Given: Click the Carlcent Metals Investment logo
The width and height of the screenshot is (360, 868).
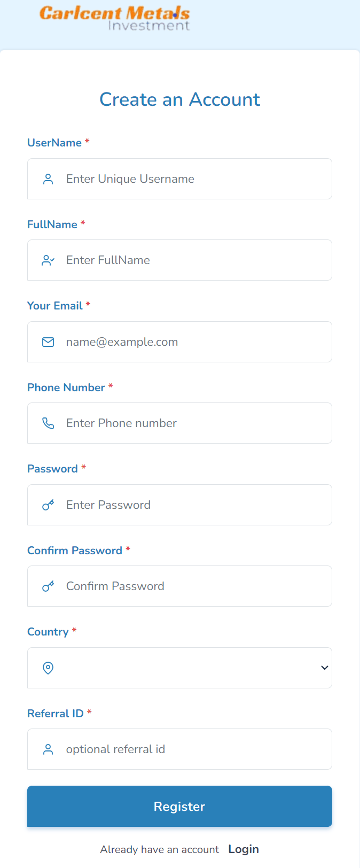Looking at the screenshot, I should pos(115,18).
